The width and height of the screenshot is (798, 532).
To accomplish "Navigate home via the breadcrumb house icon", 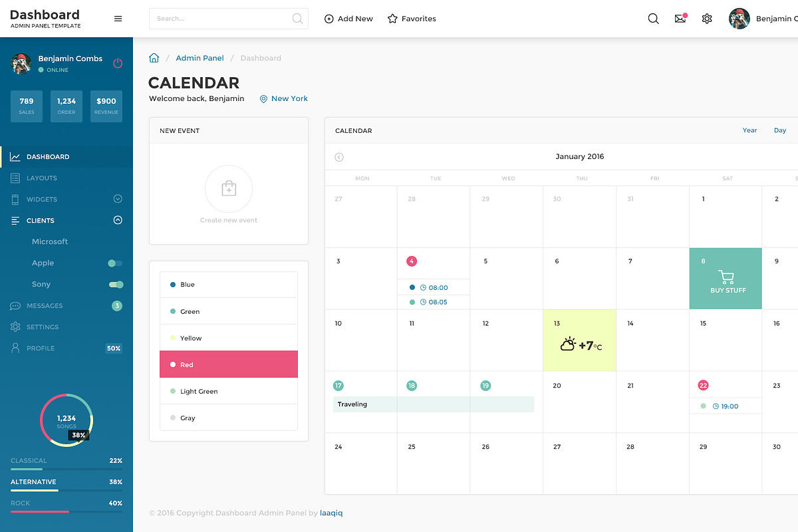I will pos(154,58).
